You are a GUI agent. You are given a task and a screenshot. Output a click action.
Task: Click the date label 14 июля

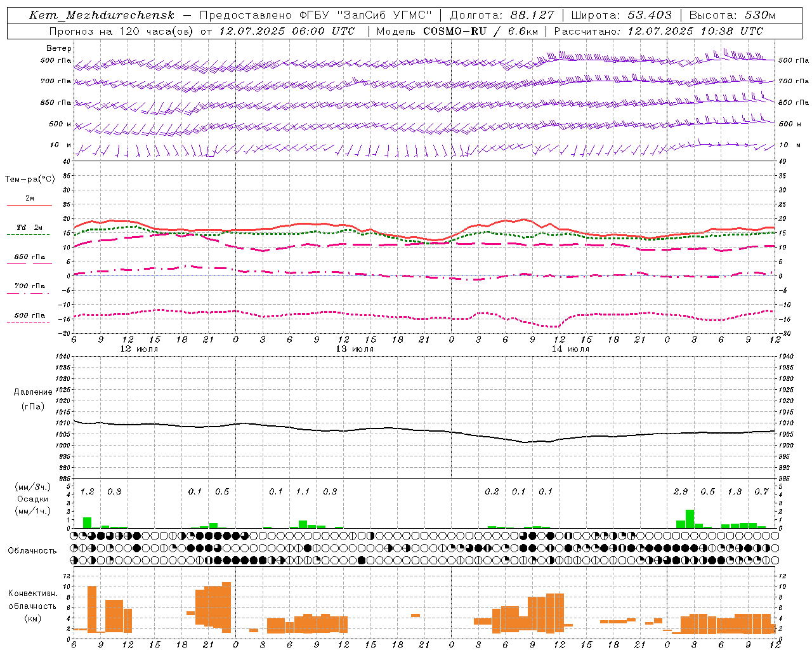tap(570, 349)
